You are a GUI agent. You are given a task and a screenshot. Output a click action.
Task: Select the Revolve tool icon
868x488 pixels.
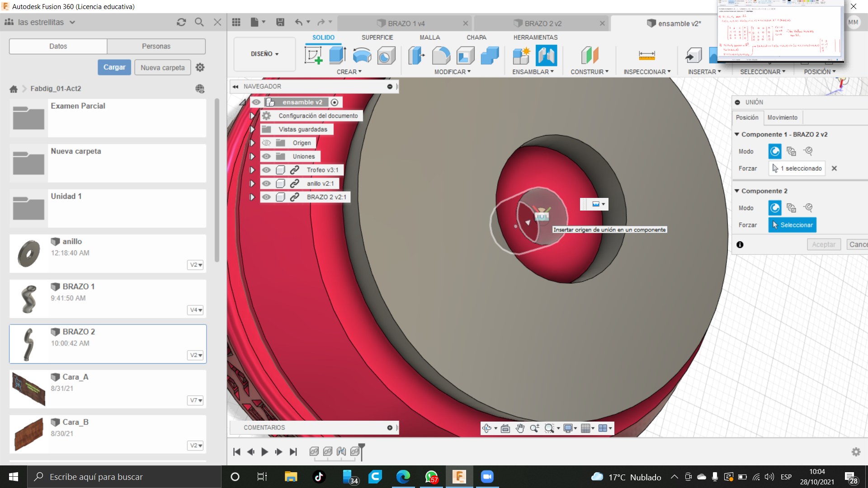click(x=362, y=56)
